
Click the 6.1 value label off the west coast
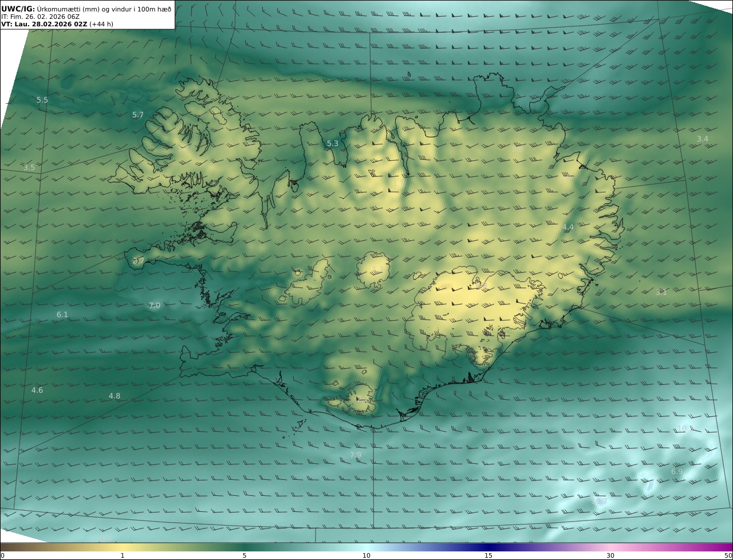62,315
